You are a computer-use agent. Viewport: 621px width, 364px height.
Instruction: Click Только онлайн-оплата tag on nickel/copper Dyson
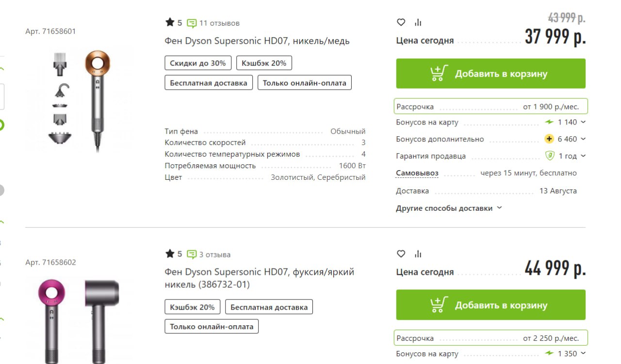click(x=305, y=83)
